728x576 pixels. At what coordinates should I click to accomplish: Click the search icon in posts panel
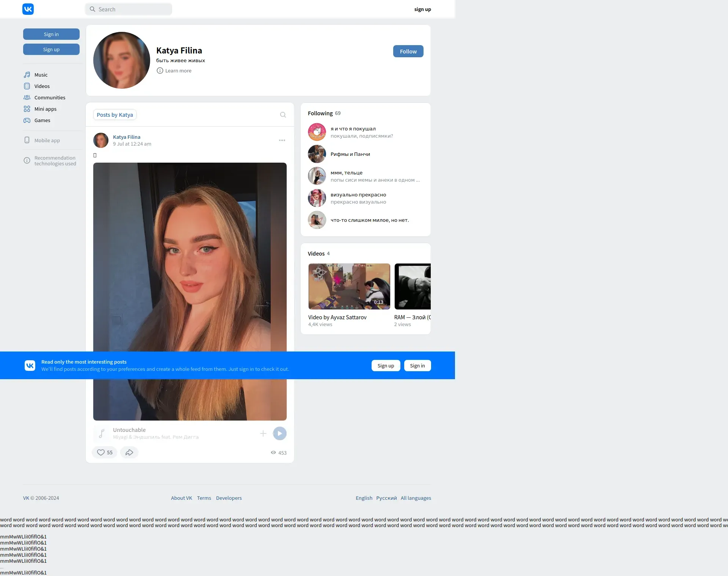(x=283, y=115)
